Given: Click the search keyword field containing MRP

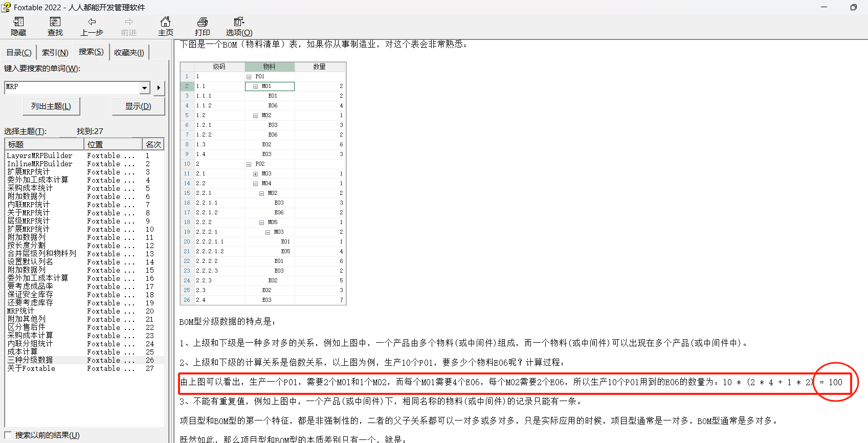Looking at the screenshot, I should pyautogui.click(x=72, y=87).
